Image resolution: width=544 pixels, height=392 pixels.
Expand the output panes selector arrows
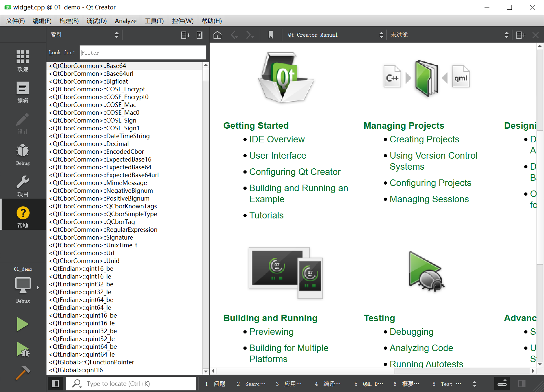coord(474,384)
